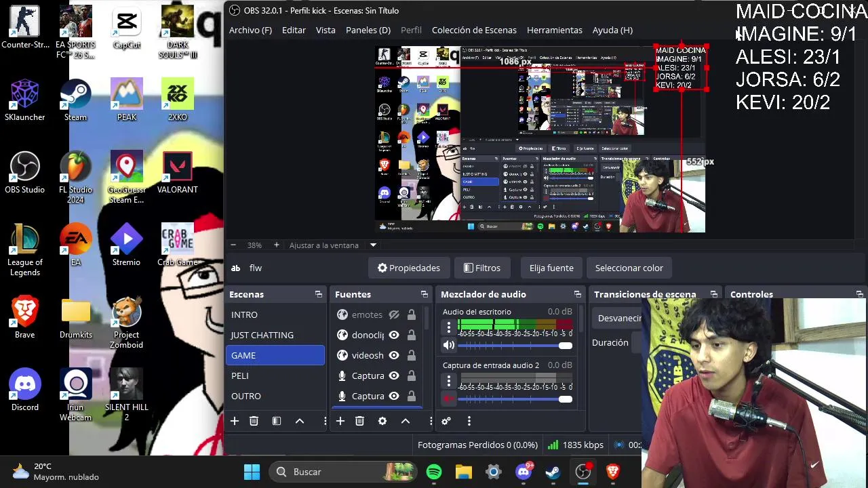The image size is (868, 488).
Task: Open Windows Start menu
Action: (252, 472)
